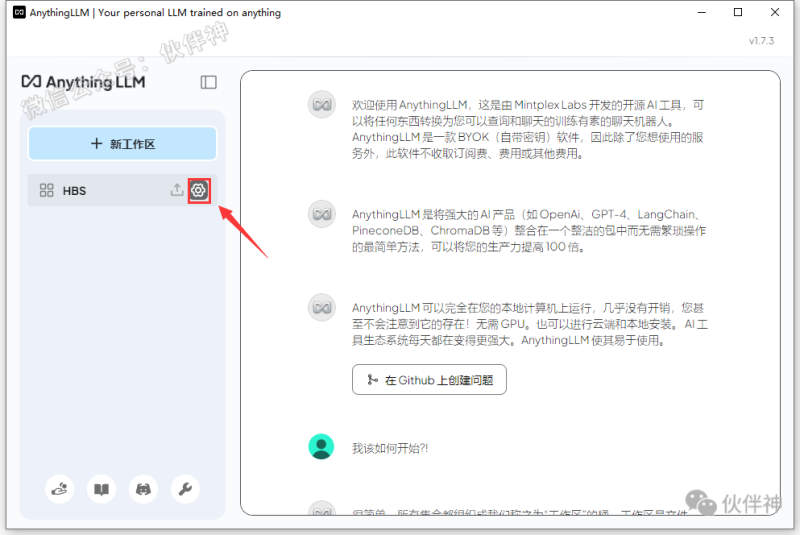Click the 我该如何开始?! user message
The image size is (800, 535).
pyautogui.click(x=390, y=448)
